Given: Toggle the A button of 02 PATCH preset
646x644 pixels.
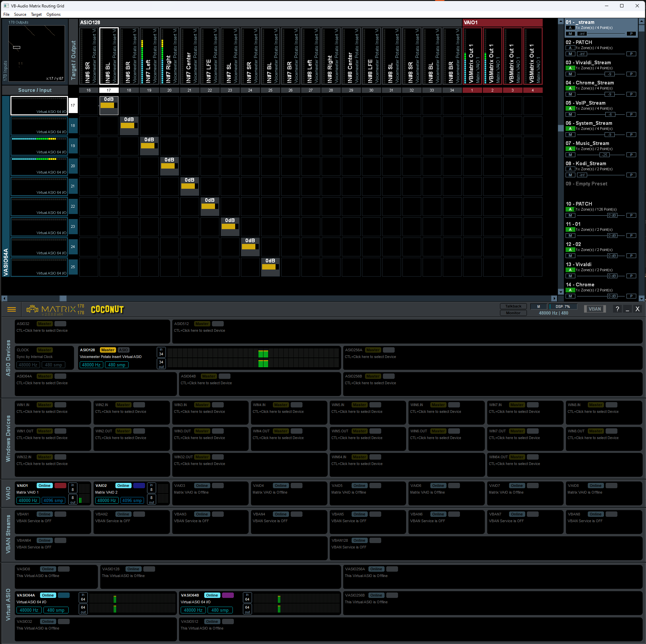Looking at the screenshot, I should coord(570,48).
